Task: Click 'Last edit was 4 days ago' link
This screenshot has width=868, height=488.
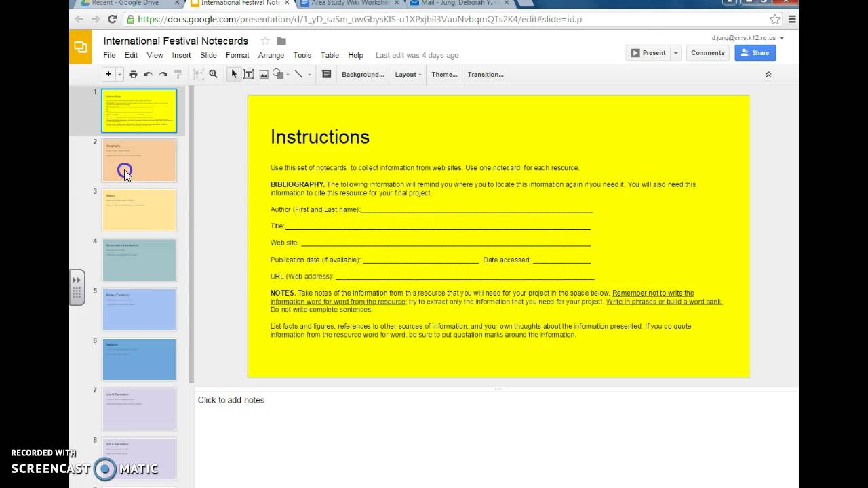Action: click(x=417, y=55)
